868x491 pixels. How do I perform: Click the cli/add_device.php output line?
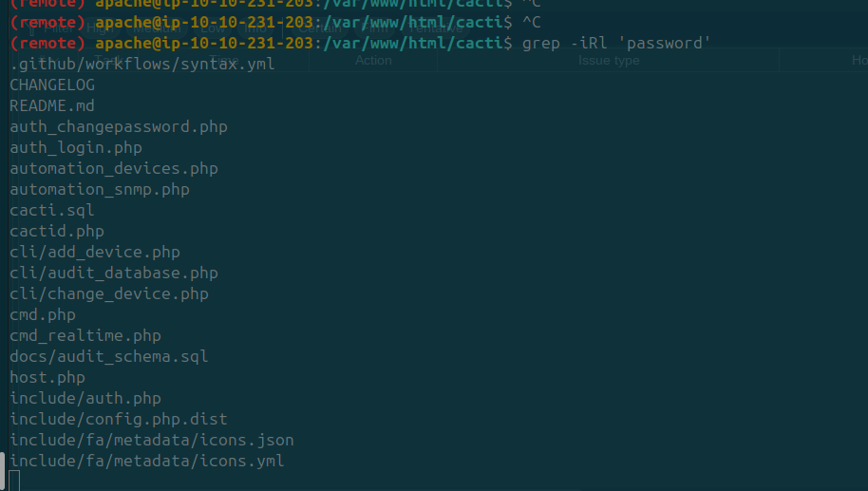pos(95,253)
